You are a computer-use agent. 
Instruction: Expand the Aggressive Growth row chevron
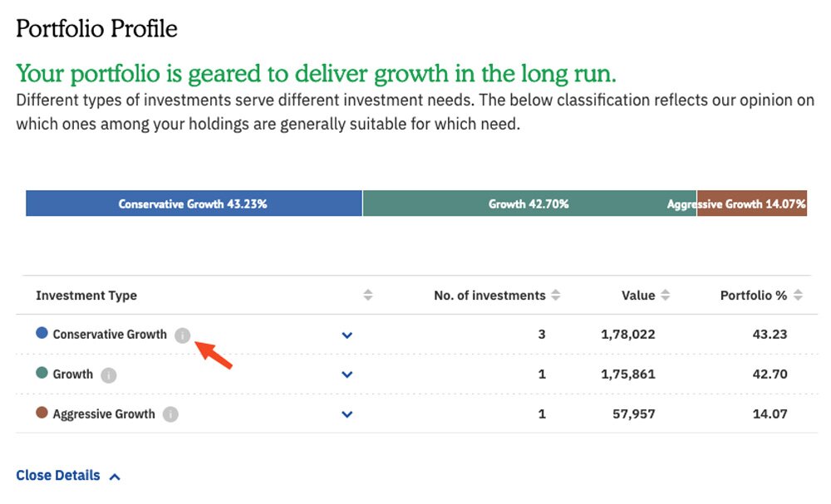(x=347, y=414)
